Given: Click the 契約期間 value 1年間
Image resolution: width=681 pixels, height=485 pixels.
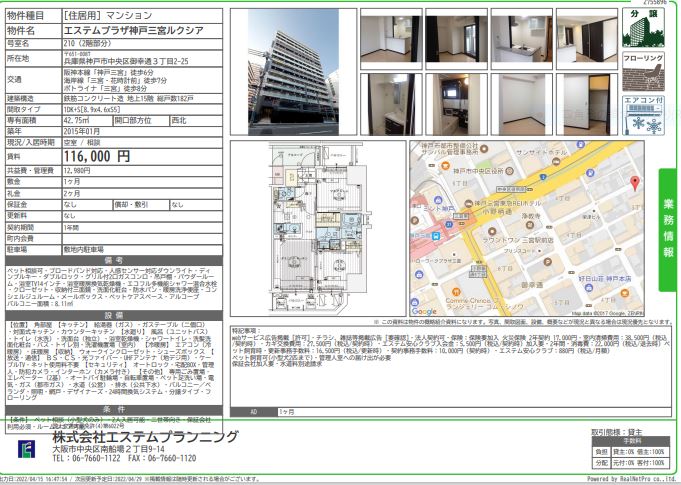Looking at the screenshot, I should [69, 227].
